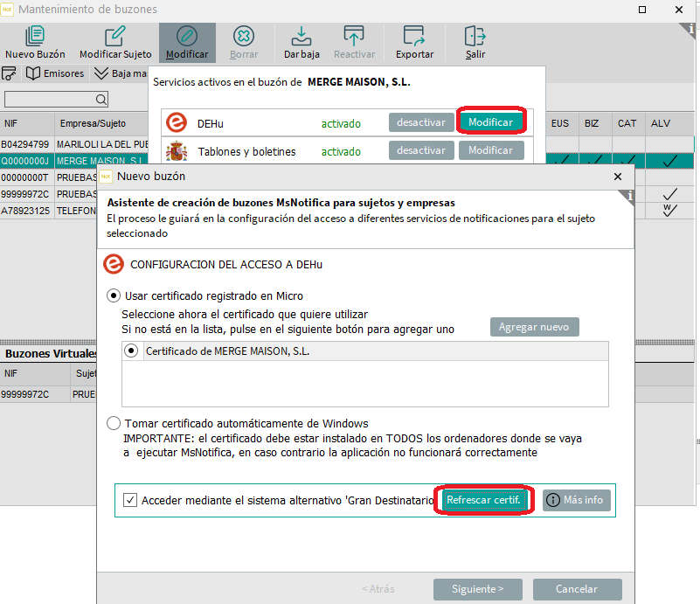The height and width of the screenshot is (604, 700).
Task: Choose the Certificado de MERGE MAISON radio
Action: pos(132,351)
